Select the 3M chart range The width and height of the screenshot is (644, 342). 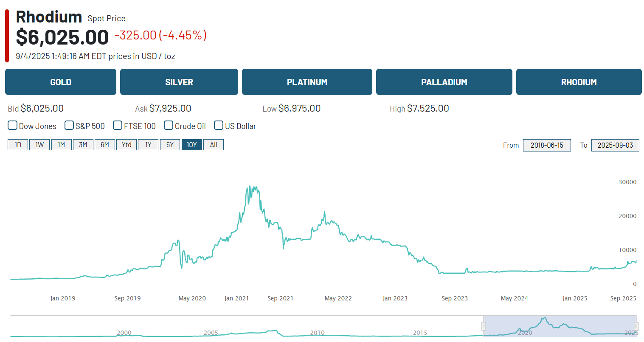[x=83, y=145]
